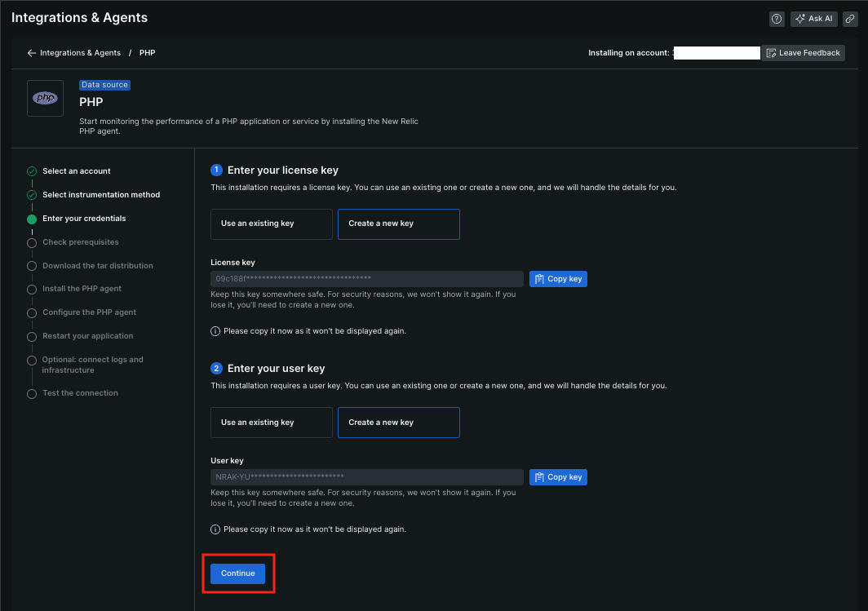868x611 pixels.
Task: Click the Ask AI button
Action: click(814, 19)
